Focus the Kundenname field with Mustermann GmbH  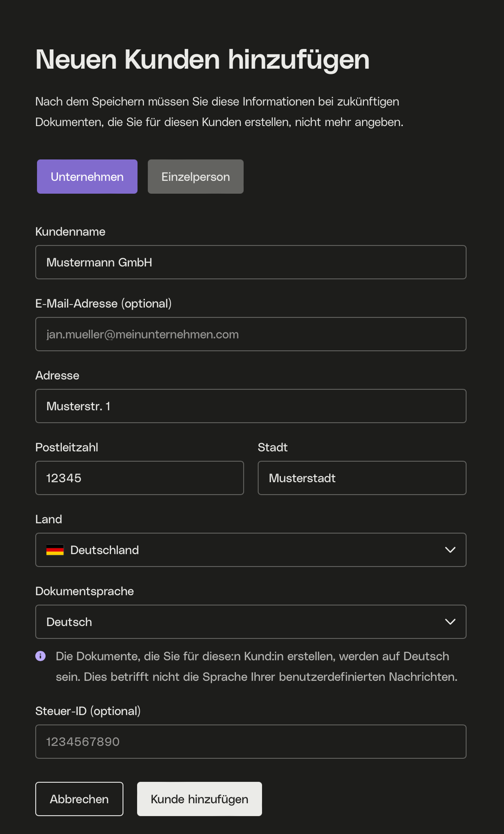(251, 262)
